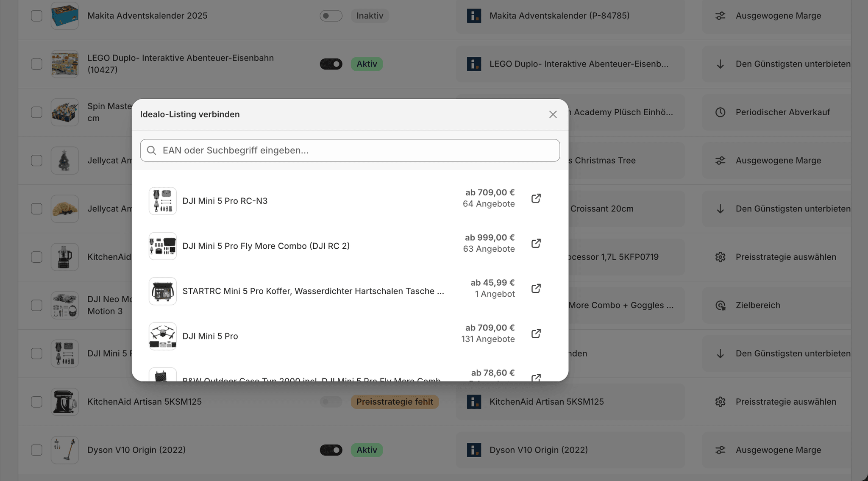Click gear icon in KitchenAid Artisan strategy
Image resolution: width=868 pixels, height=481 pixels.
(720, 402)
